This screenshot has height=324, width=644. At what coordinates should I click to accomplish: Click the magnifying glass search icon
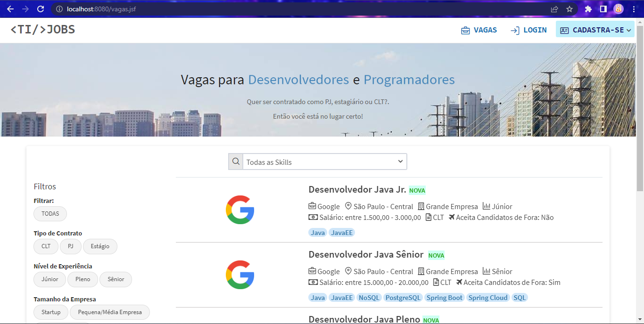pos(235,161)
